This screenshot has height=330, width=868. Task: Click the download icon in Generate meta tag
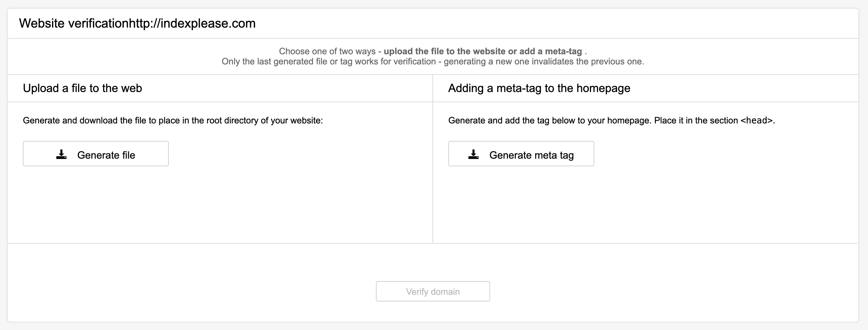pos(473,155)
